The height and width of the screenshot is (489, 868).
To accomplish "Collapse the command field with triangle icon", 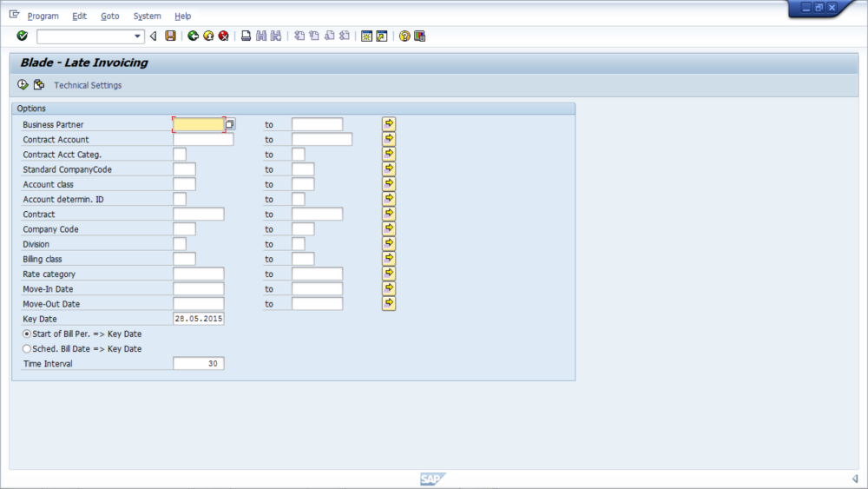I will coord(154,36).
